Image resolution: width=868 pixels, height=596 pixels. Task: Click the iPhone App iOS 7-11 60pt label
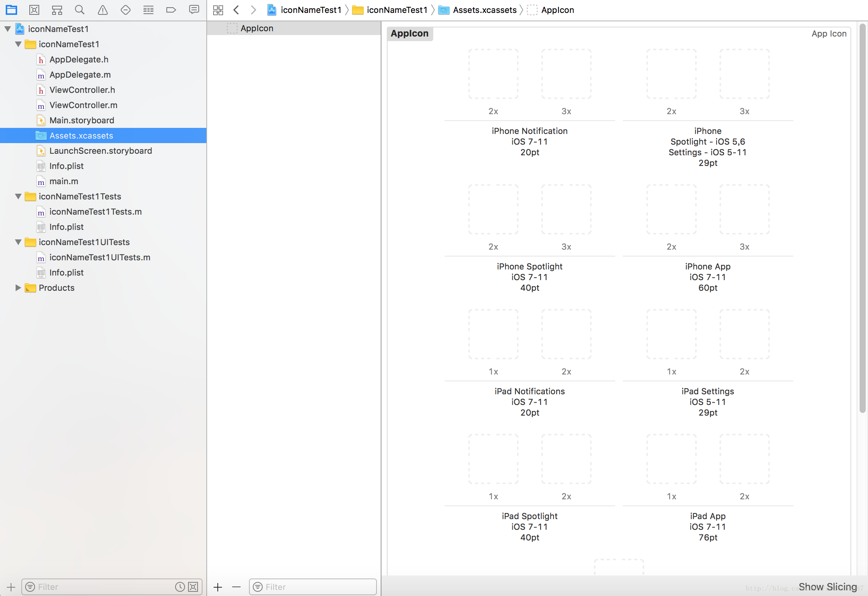click(x=708, y=277)
